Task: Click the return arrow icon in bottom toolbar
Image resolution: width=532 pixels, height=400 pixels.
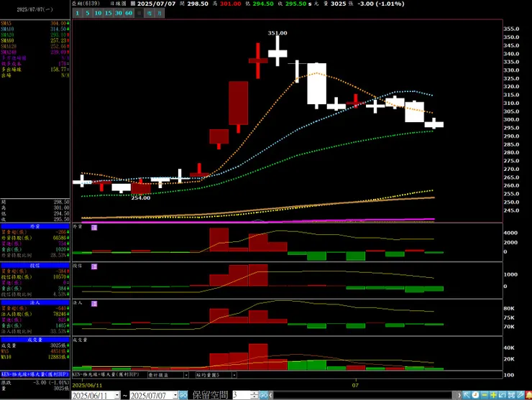Action: pos(502,395)
